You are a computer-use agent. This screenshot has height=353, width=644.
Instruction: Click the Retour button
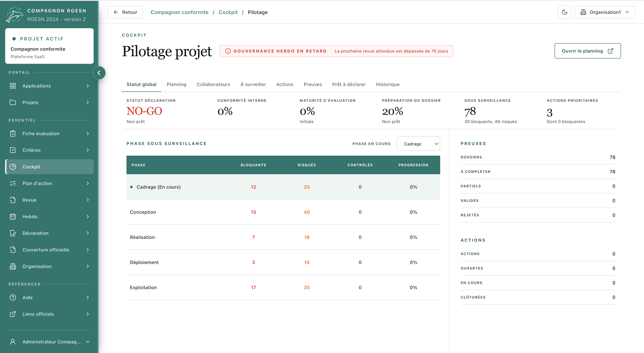[125, 12]
